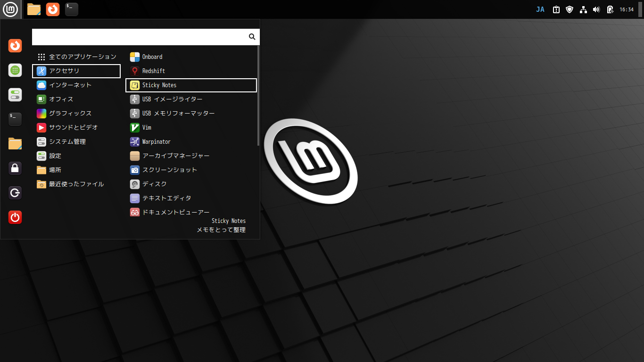This screenshot has width=644, height=362.
Task: Click the clock showing 16:34
Action: pos(627,9)
